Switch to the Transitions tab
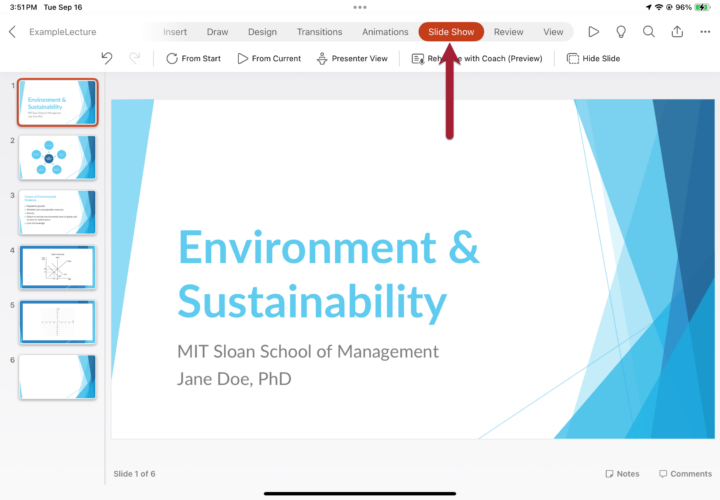The image size is (720, 500). tap(319, 32)
